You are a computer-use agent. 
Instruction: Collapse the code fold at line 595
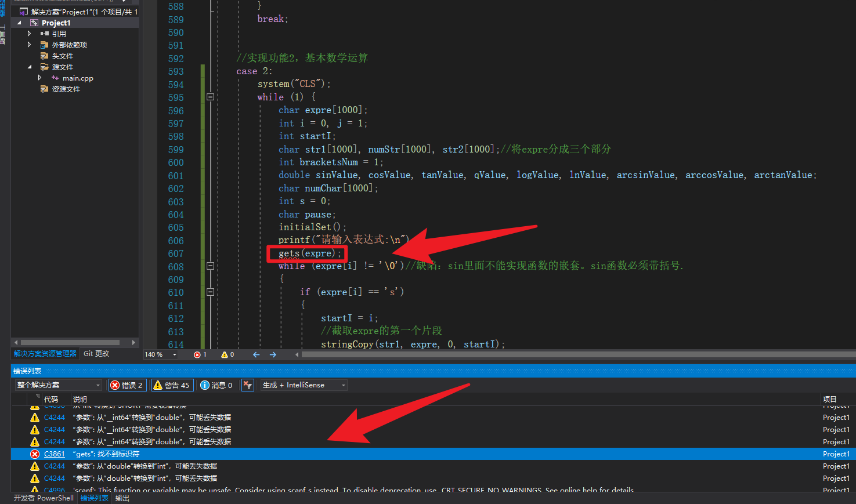click(210, 97)
